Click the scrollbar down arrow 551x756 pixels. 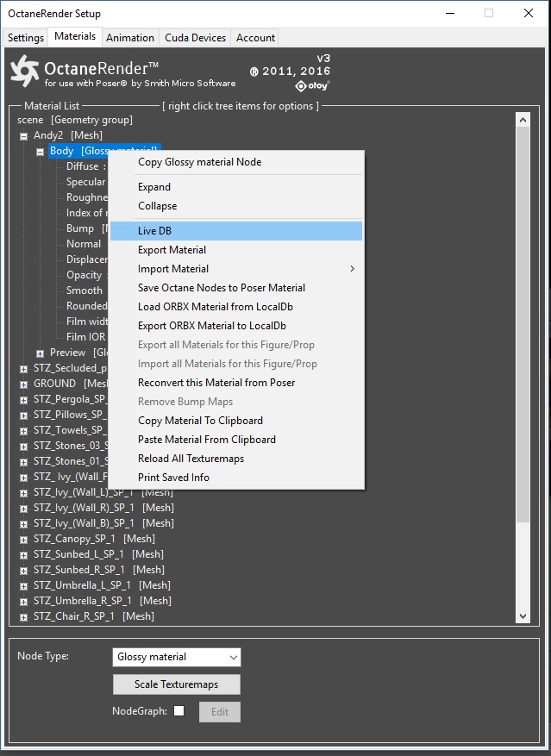(x=523, y=615)
